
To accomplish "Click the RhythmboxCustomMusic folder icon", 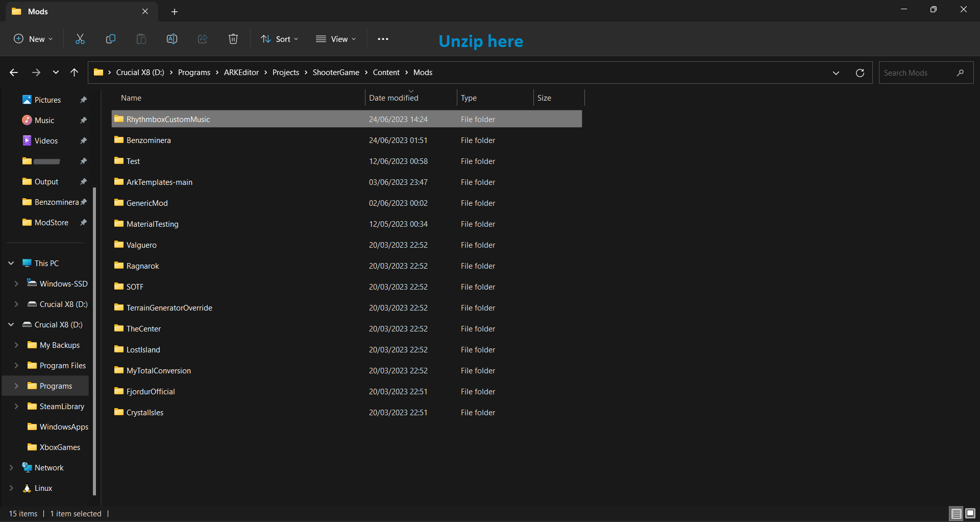I will click(x=119, y=119).
